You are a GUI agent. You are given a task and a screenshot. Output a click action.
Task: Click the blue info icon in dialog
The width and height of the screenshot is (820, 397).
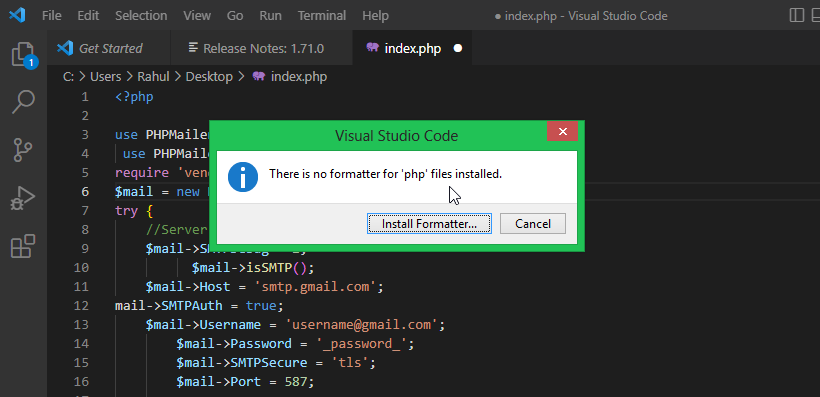(x=243, y=177)
